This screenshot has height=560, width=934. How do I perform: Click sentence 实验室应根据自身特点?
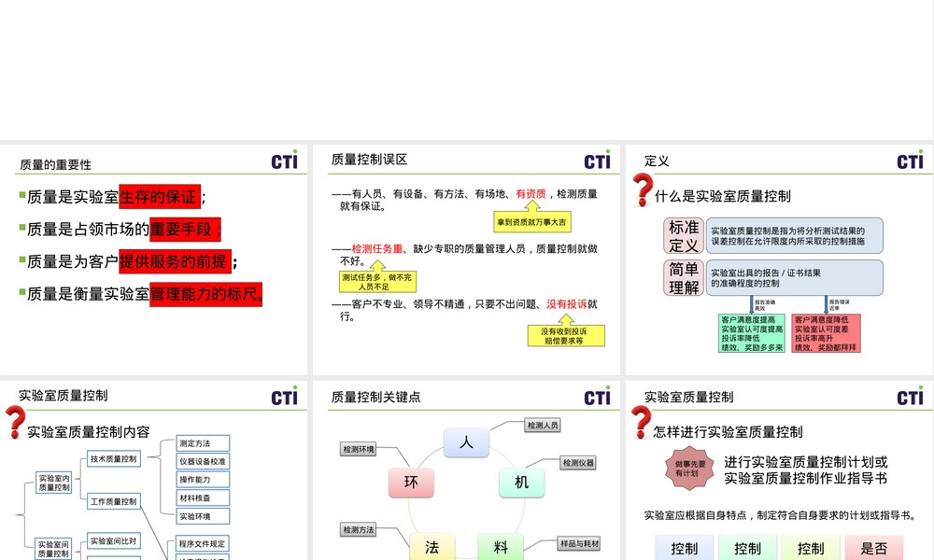pyautogui.click(x=780, y=515)
